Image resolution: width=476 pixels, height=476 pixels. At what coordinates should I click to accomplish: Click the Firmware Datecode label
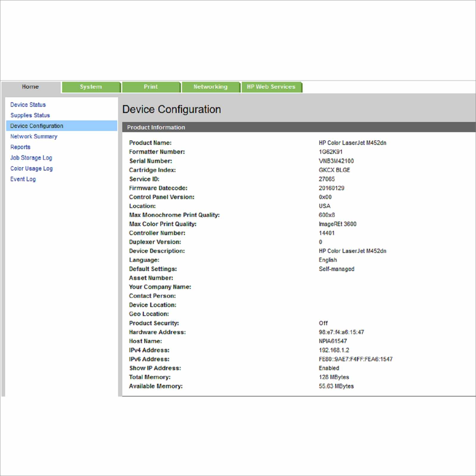[158, 188]
